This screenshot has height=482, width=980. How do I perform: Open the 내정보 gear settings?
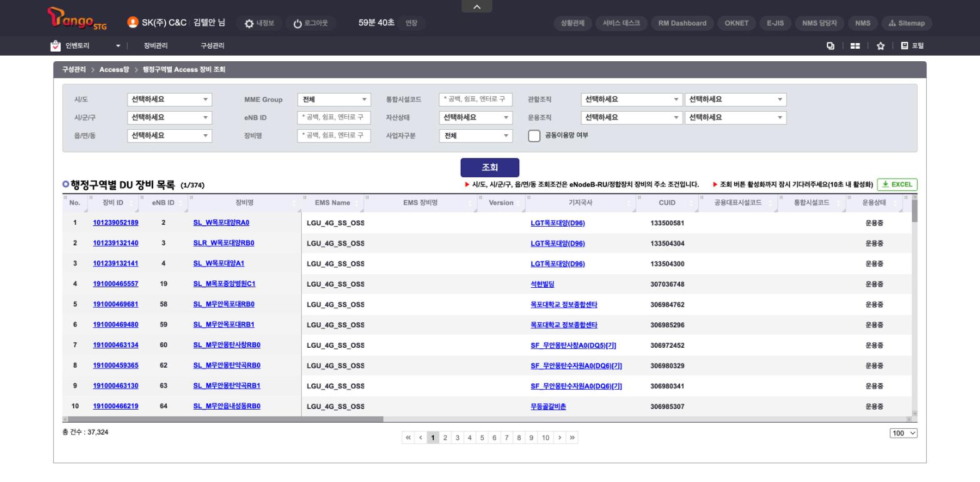[x=259, y=23]
